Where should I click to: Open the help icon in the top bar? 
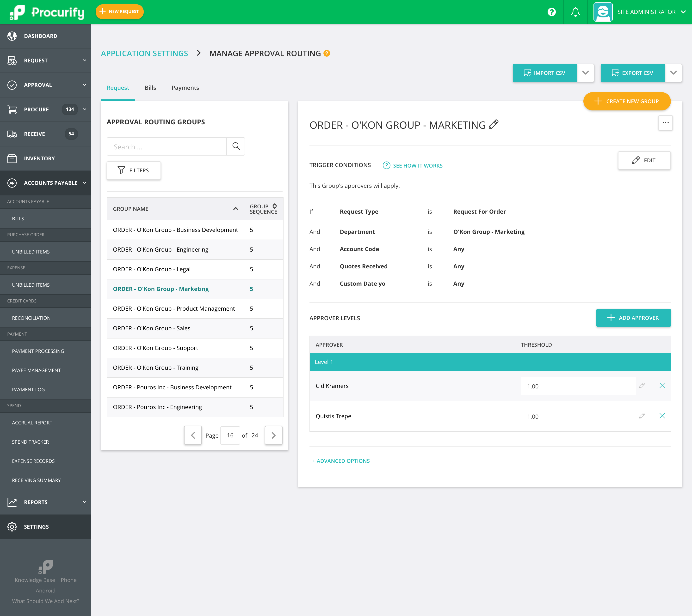(x=551, y=12)
